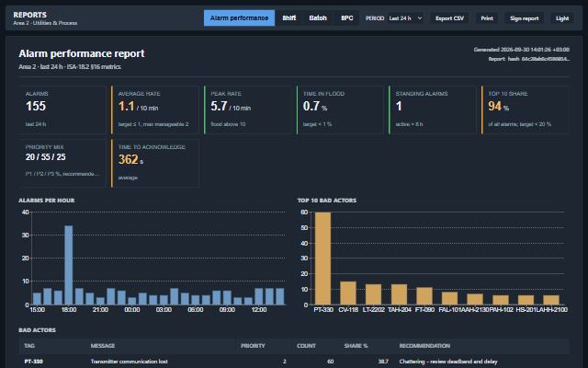Viewport: 588px width, 368px height.
Task: Click the Report hash text
Action: point(529,59)
